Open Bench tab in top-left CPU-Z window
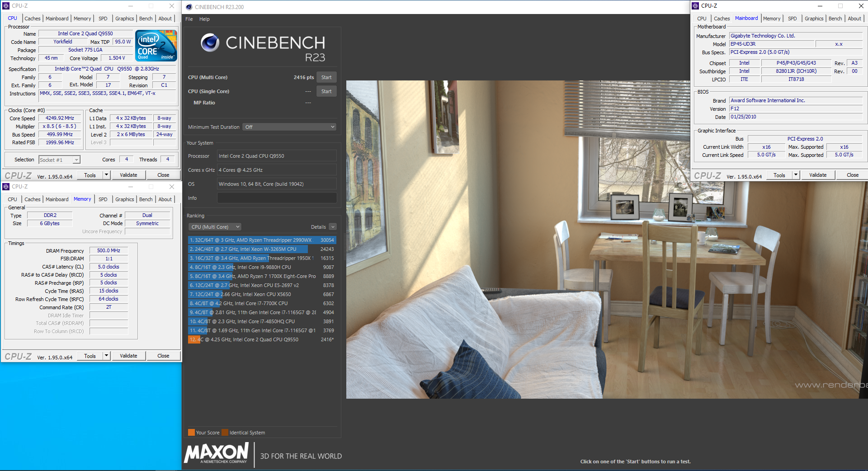 tap(146, 19)
